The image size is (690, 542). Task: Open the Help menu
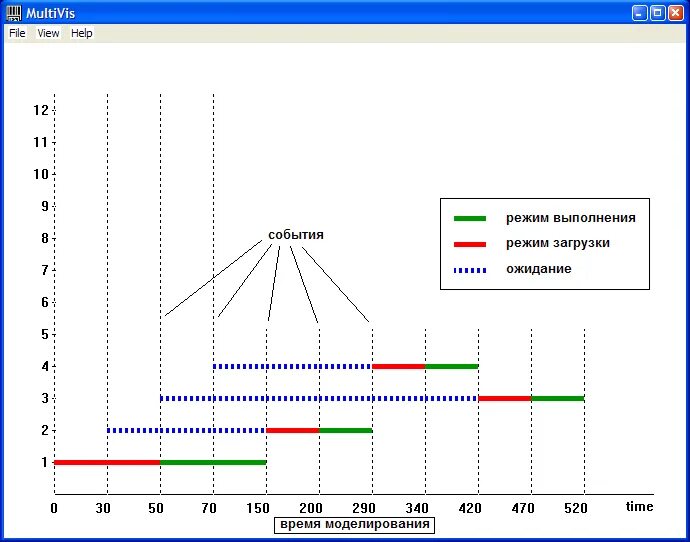[81, 33]
